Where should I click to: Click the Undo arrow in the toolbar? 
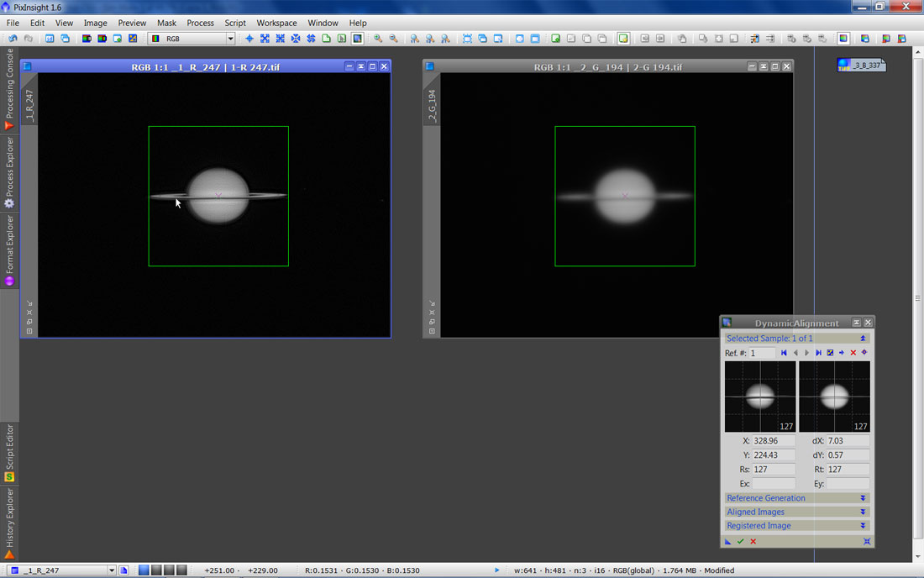13,39
